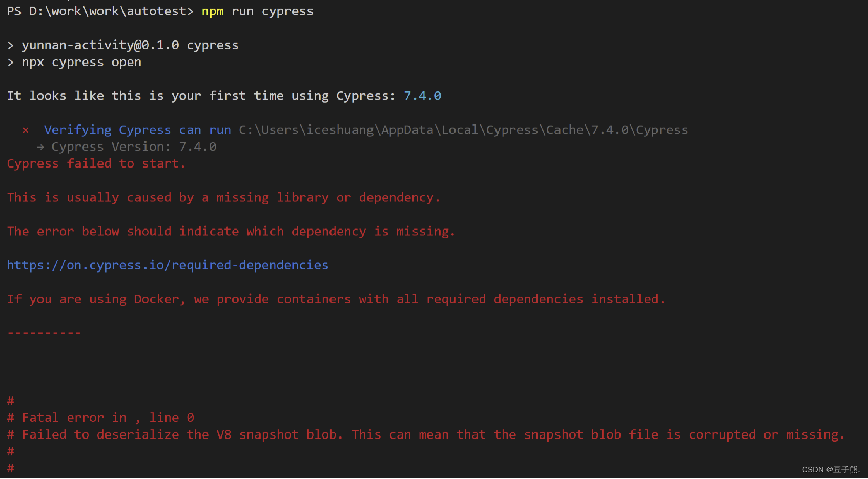Open the on.cypress.io required-dependencies link

(x=168, y=265)
